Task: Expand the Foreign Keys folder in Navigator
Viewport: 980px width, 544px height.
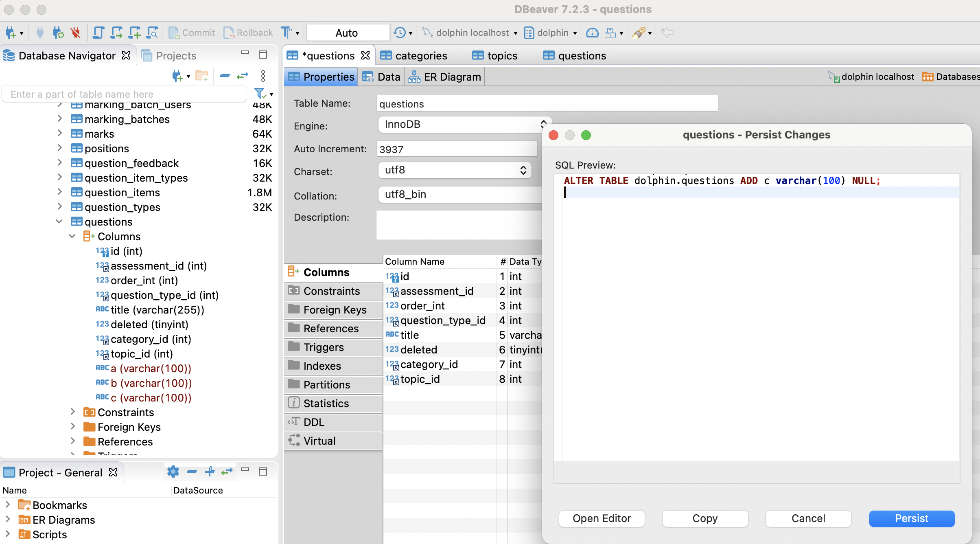Action: (73, 426)
